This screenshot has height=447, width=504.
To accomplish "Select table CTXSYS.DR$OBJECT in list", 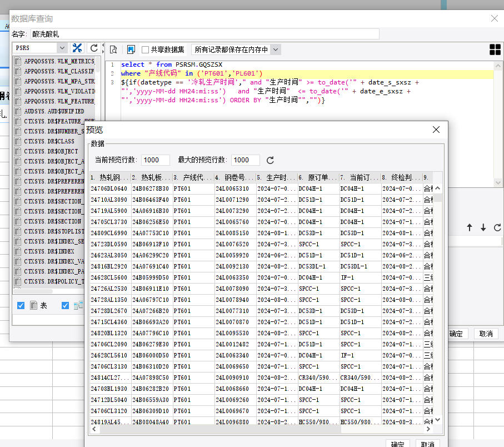I will [x=51, y=151].
